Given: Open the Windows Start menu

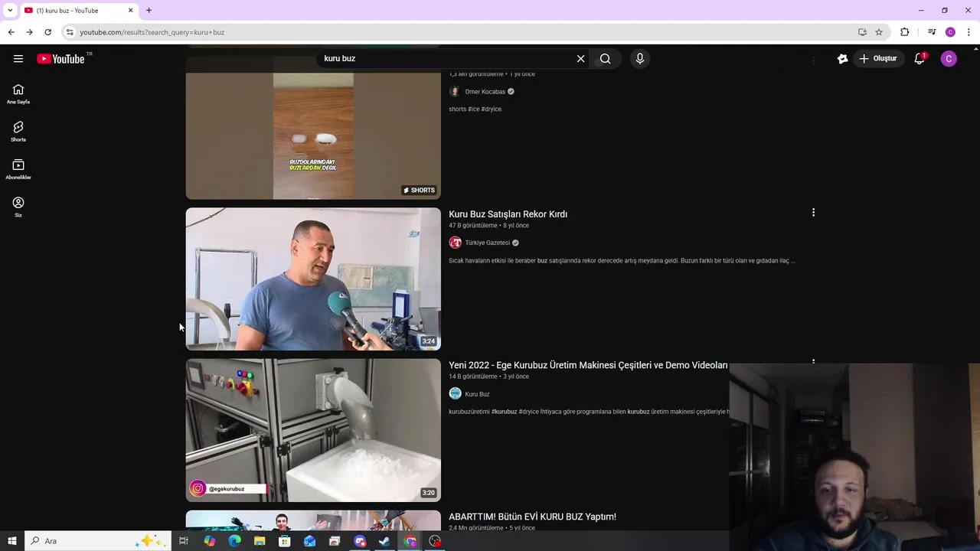Looking at the screenshot, I should tap(11, 541).
